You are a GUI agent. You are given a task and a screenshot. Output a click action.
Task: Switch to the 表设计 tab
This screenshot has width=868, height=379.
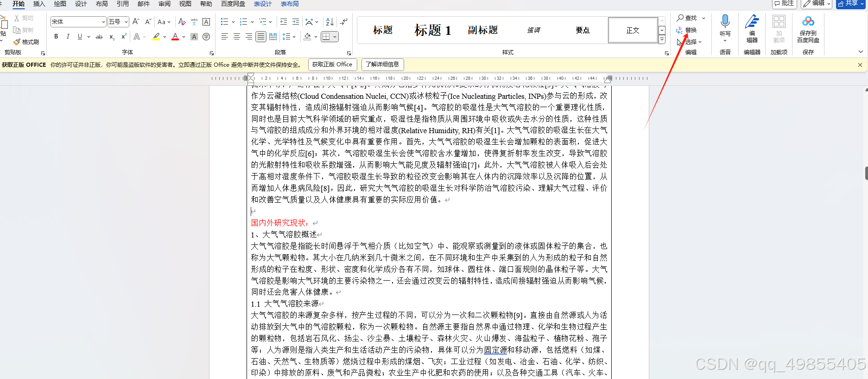(x=263, y=4)
